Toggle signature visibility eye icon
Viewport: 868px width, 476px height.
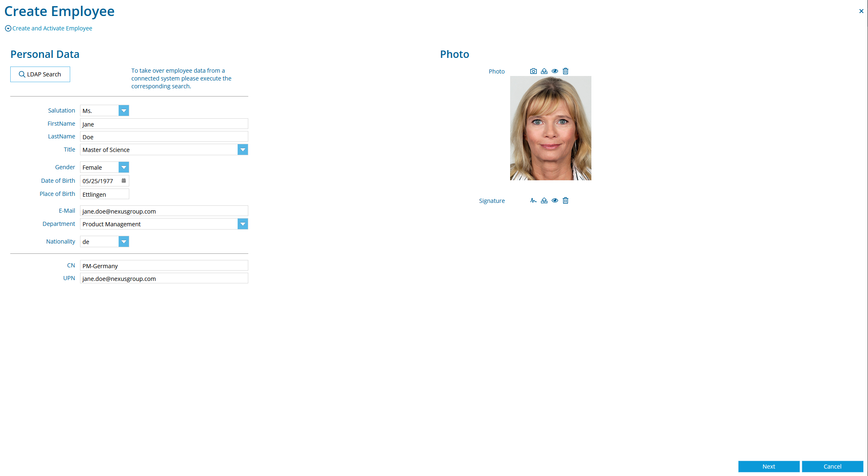point(554,200)
